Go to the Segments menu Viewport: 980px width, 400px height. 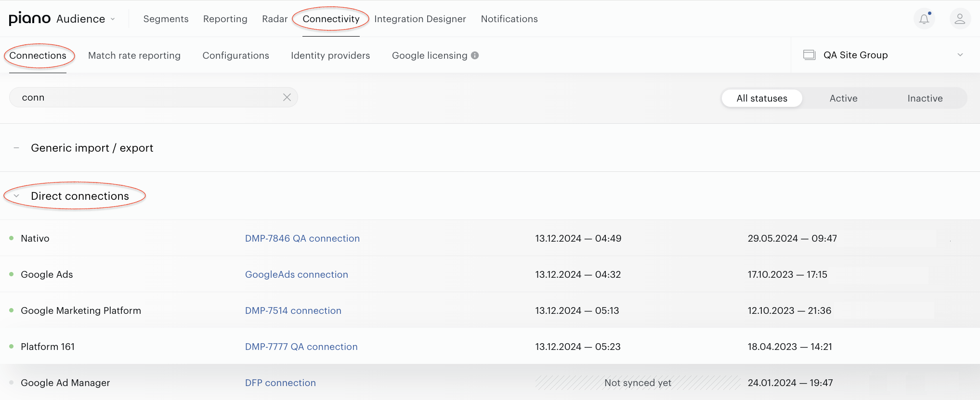(x=166, y=19)
